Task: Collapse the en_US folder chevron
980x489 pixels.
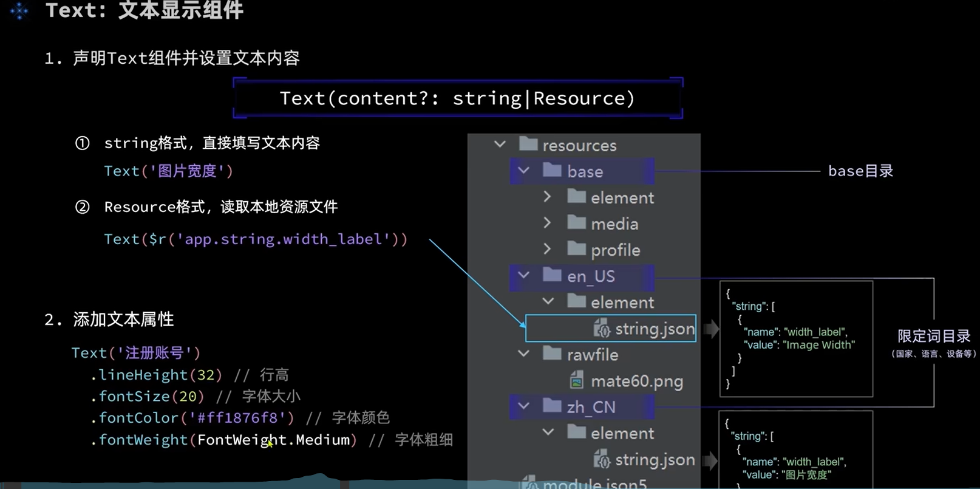Action: 523,275
